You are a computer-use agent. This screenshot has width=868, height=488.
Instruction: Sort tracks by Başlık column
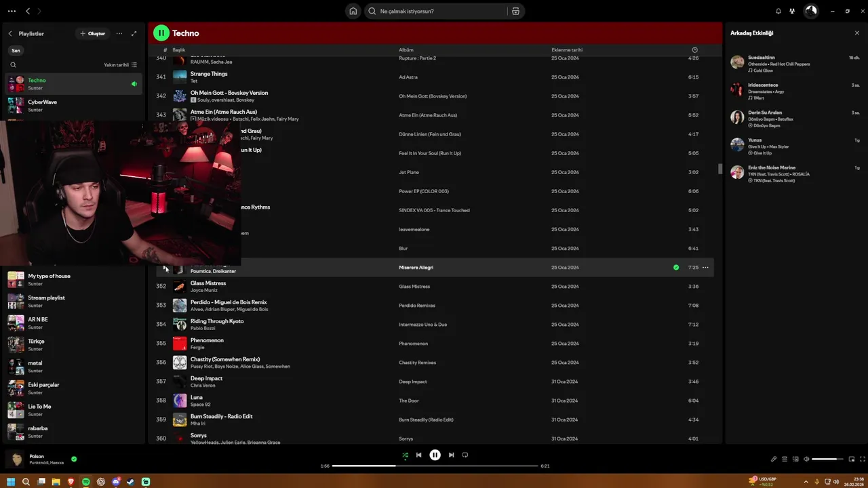coord(178,50)
